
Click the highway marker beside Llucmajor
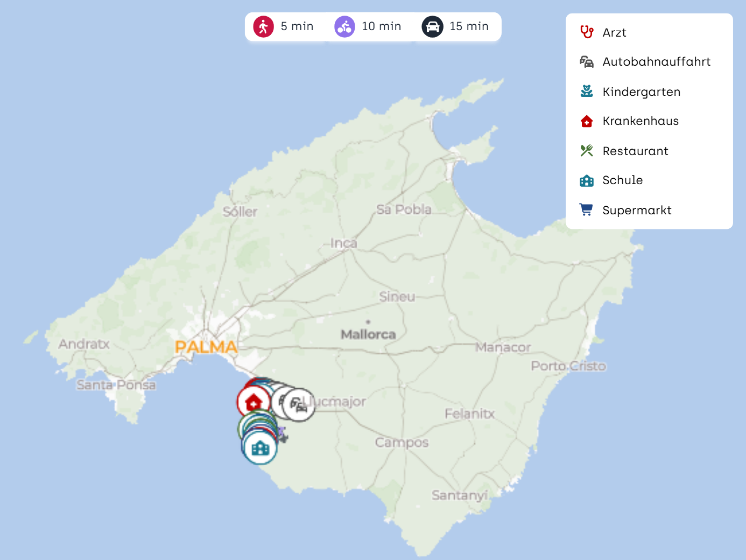pos(299,405)
